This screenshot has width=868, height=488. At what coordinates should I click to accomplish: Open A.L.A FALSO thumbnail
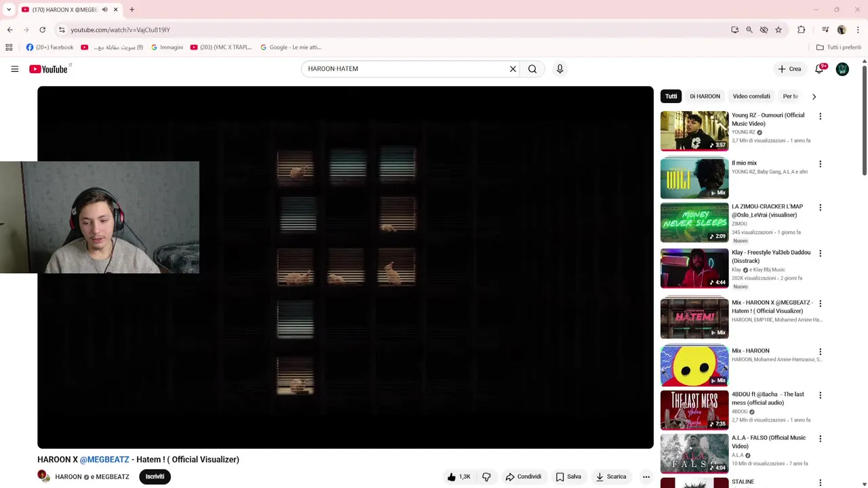click(694, 453)
